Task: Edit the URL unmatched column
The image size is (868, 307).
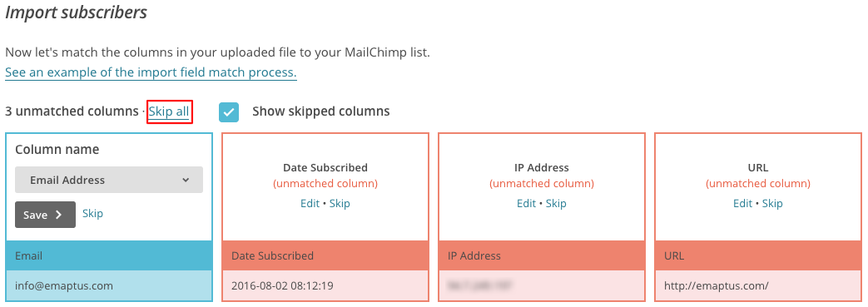Action: point(743,204)
